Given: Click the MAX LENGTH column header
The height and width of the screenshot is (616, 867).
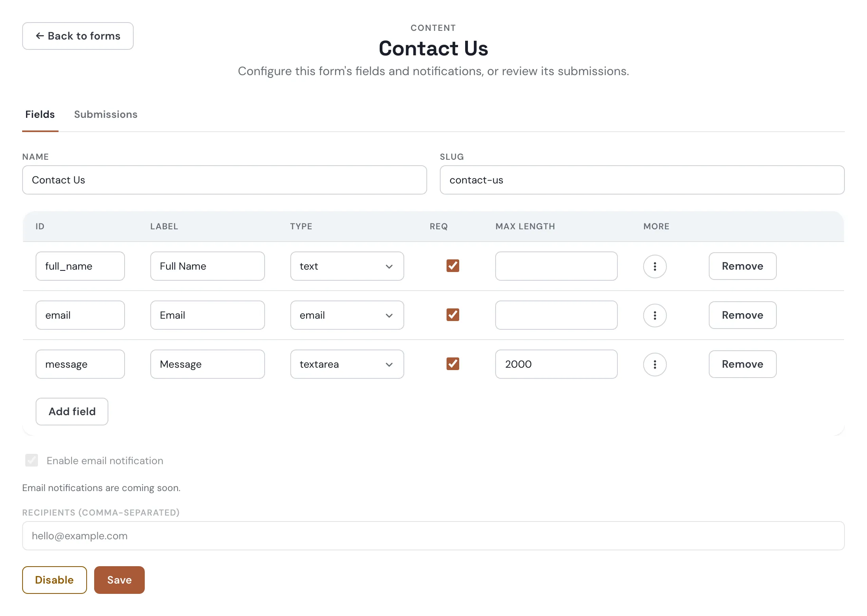Looking at the screenshot, I should [x=525, y=227].
